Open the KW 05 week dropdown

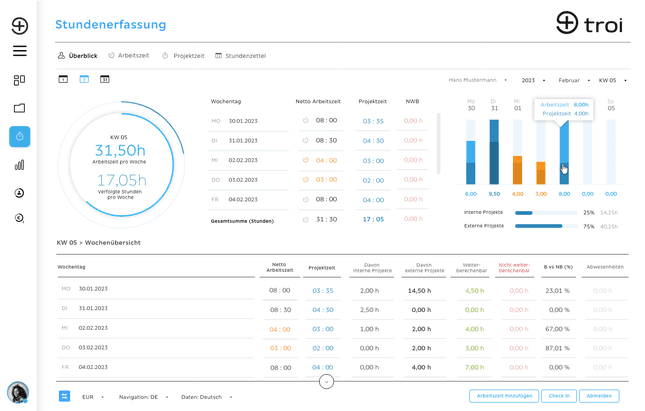click(613, 80)
